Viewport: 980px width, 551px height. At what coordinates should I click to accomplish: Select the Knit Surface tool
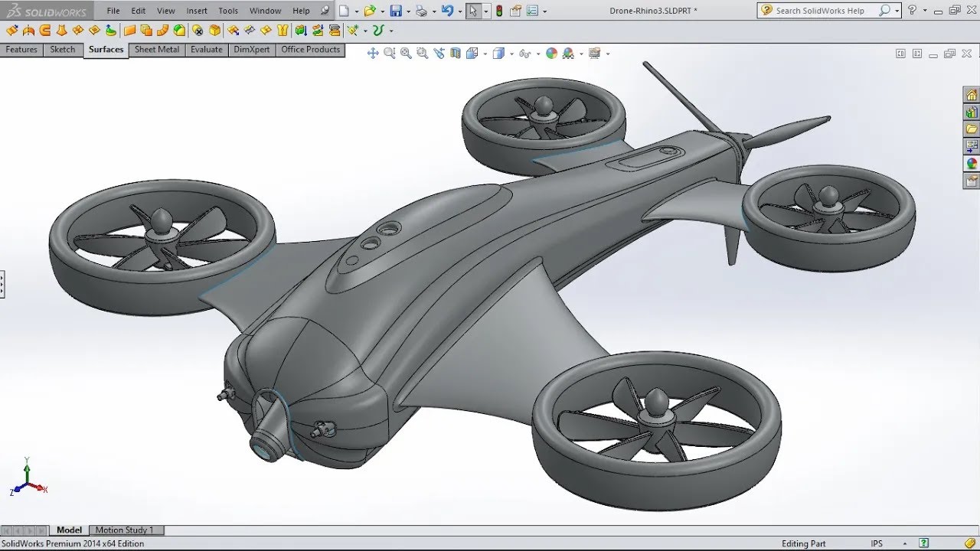pyautogui.click(x=283, y=31)
